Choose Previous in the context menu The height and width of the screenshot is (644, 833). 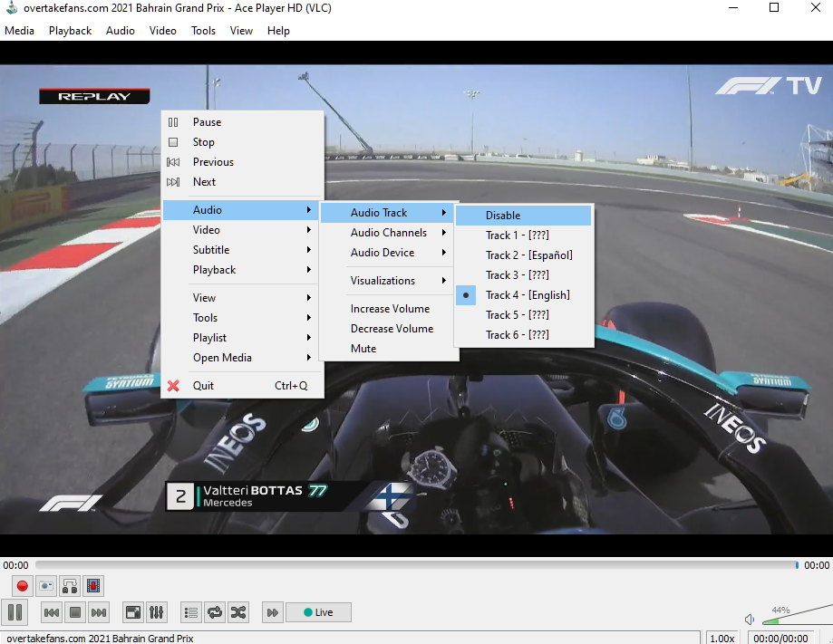(243, 162)
